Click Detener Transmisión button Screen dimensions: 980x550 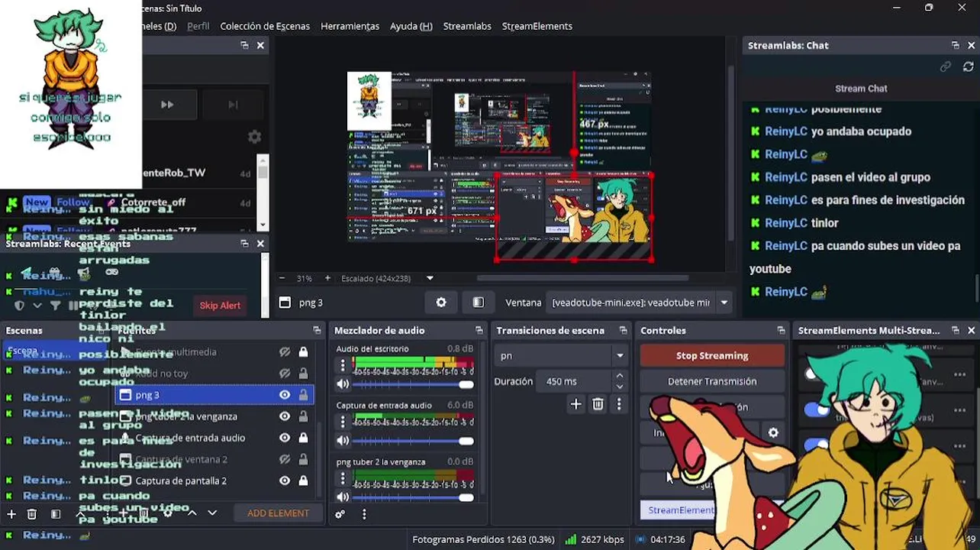712,381
